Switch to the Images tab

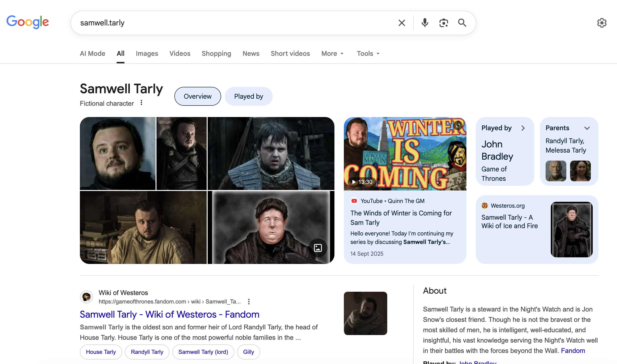click(x=147, y=53)
